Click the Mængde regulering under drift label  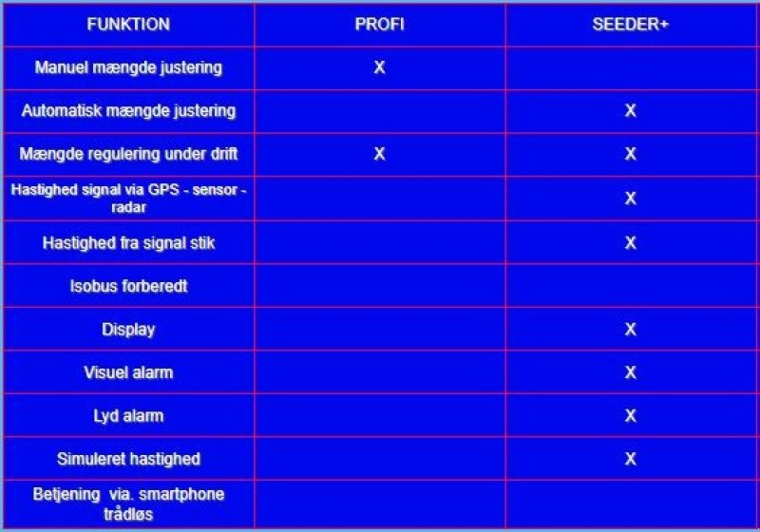coord(128,154)
